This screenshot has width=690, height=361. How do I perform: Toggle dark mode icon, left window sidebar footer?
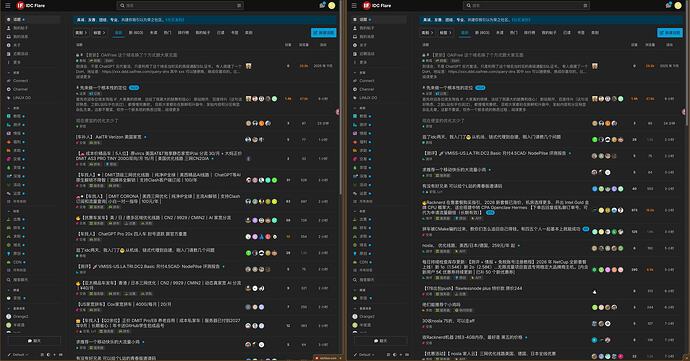[x=48, y=354]
